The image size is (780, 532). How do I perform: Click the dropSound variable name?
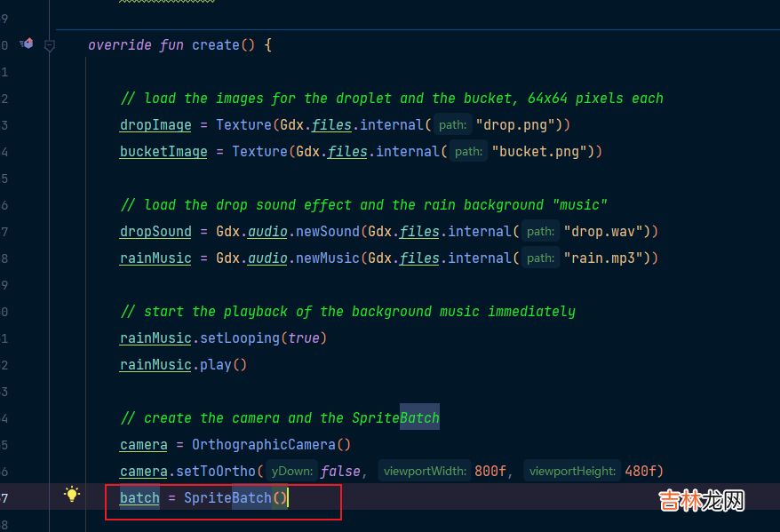[155, 231]
